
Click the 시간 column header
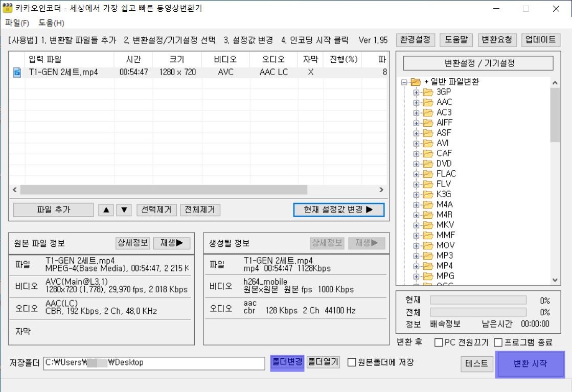click(x=133, y=59)
